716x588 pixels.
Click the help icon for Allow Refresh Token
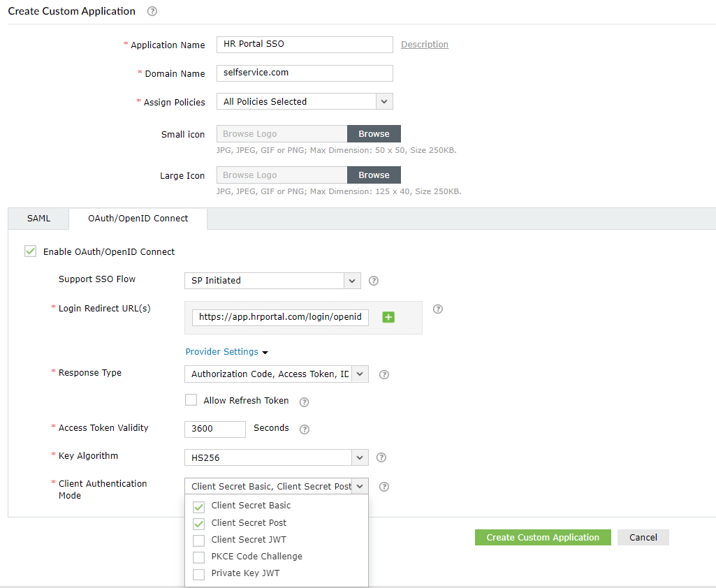pos(304,402)
